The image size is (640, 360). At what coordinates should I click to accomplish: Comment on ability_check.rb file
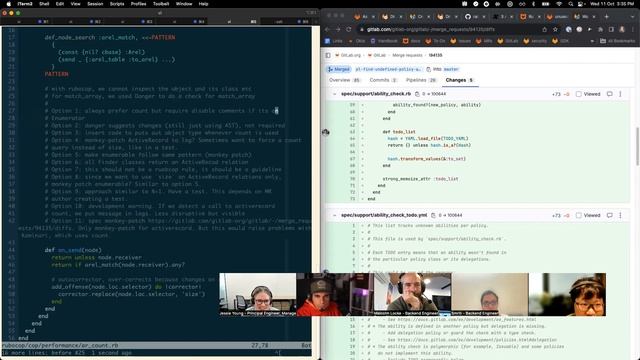[x=609, y=94]
